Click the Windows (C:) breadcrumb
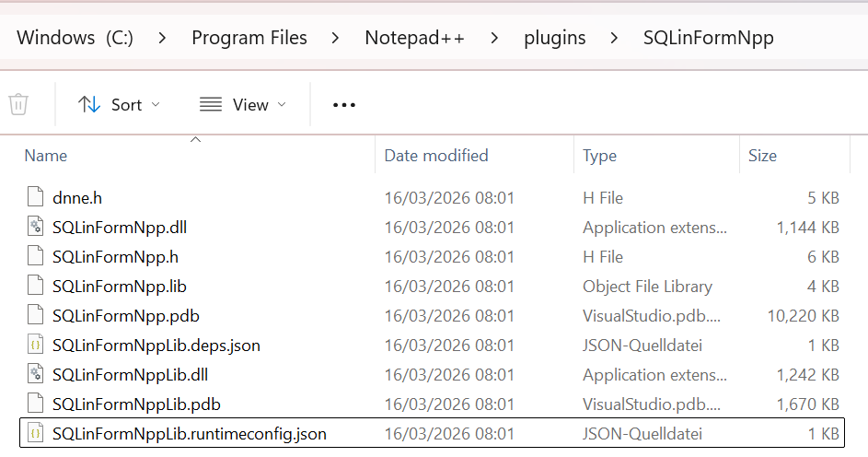This screenshot has width=868, height=457. tap(75, 38)
